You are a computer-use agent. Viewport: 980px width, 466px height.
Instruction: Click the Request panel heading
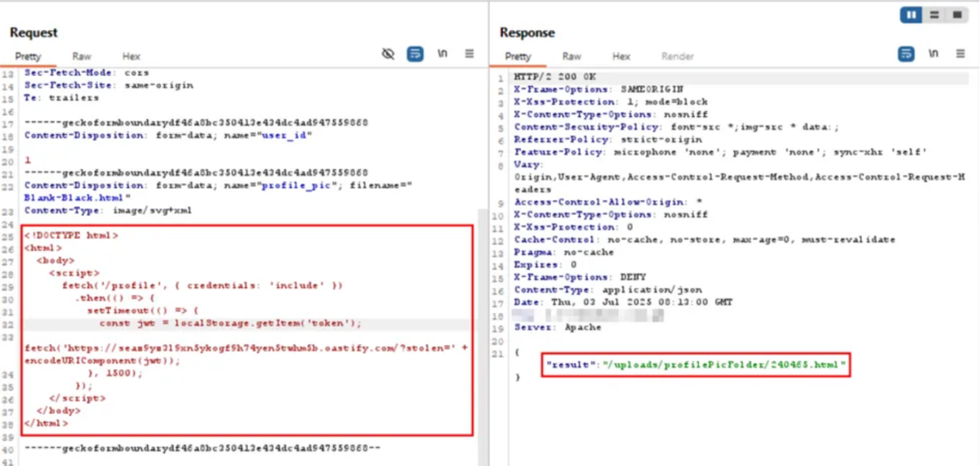point(33,33)
